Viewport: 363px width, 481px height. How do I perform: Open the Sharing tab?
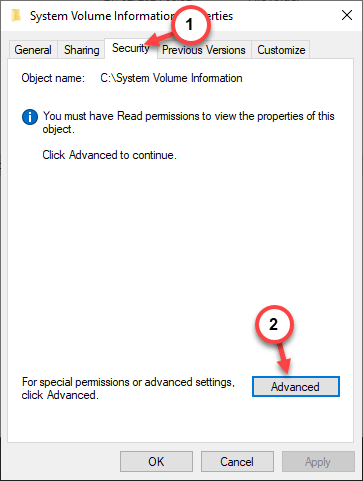coord(81,50)
